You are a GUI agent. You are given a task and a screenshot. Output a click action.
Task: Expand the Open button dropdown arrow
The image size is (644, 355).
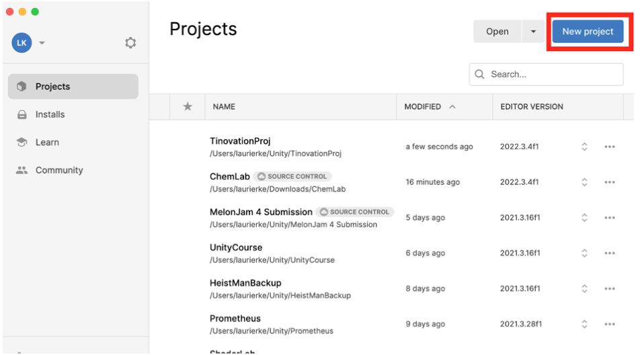point(534,32)
